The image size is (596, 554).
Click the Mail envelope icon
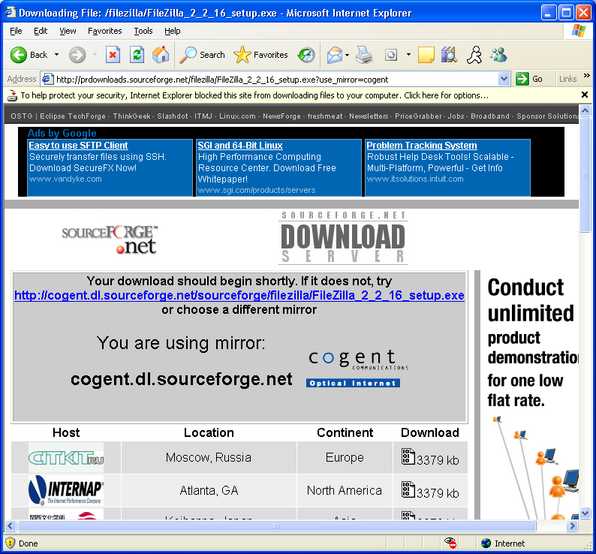334,55
